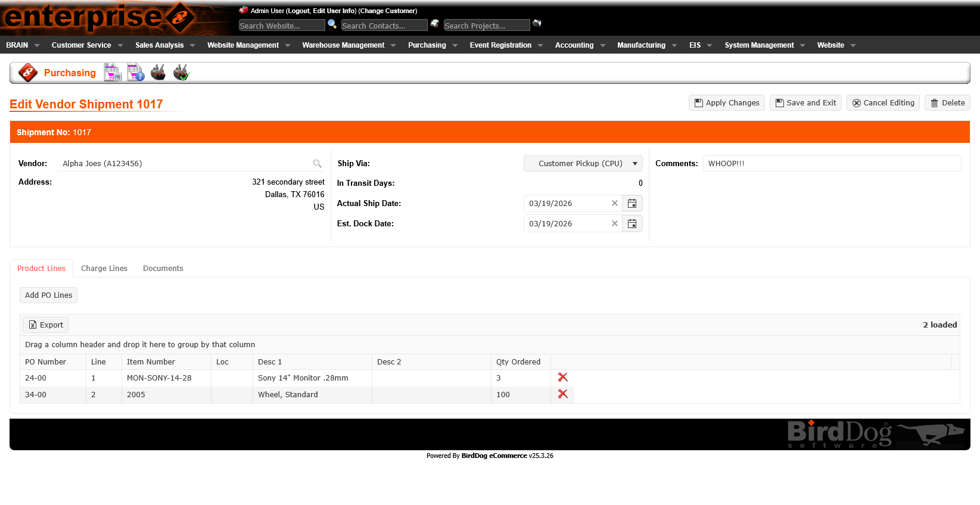Open the Actual Ship Date calendar picker
The image size is (980, 505).
632,204
